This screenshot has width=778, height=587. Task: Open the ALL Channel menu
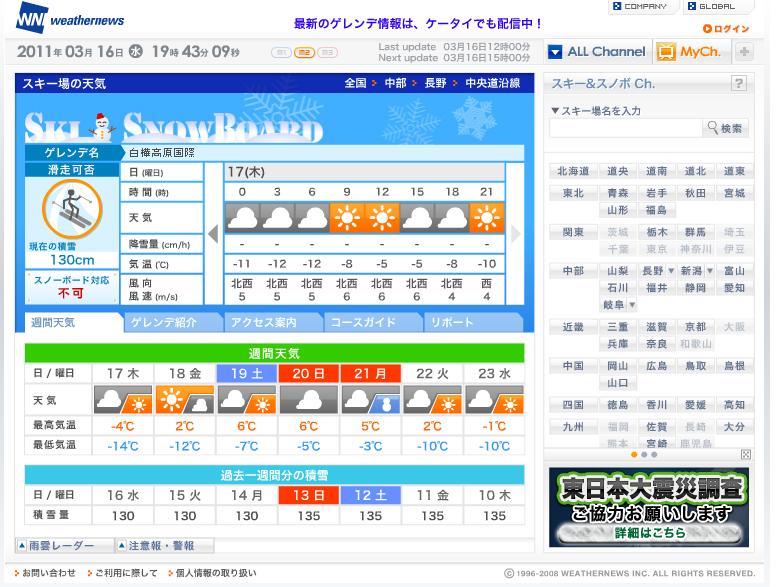click(x=597, y=52)
